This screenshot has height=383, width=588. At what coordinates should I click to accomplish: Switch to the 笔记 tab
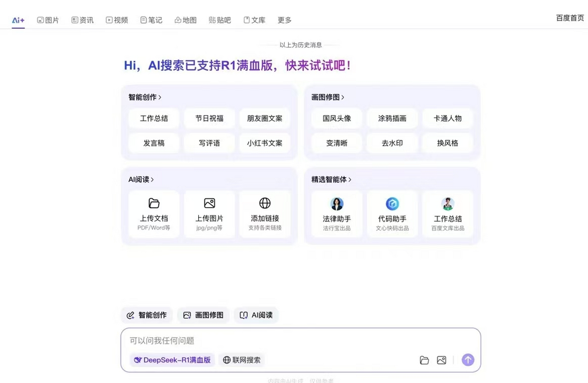click(x=151, y=20)
